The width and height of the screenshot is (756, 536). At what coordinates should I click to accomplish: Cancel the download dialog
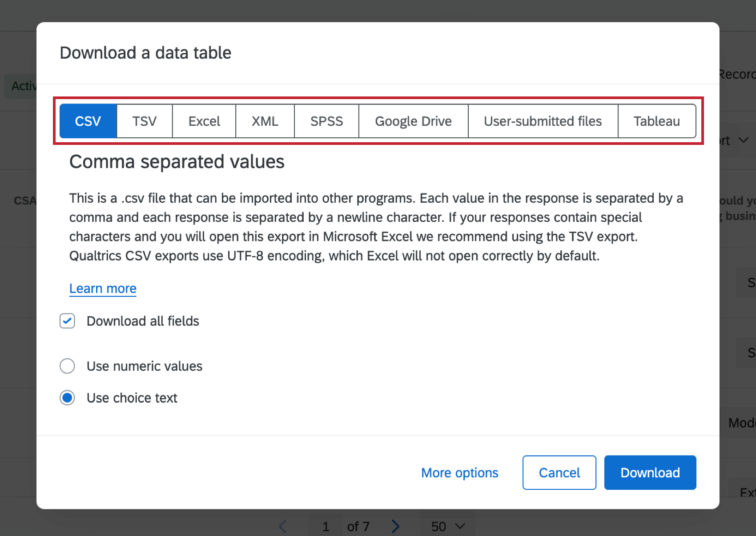point(559,472)
